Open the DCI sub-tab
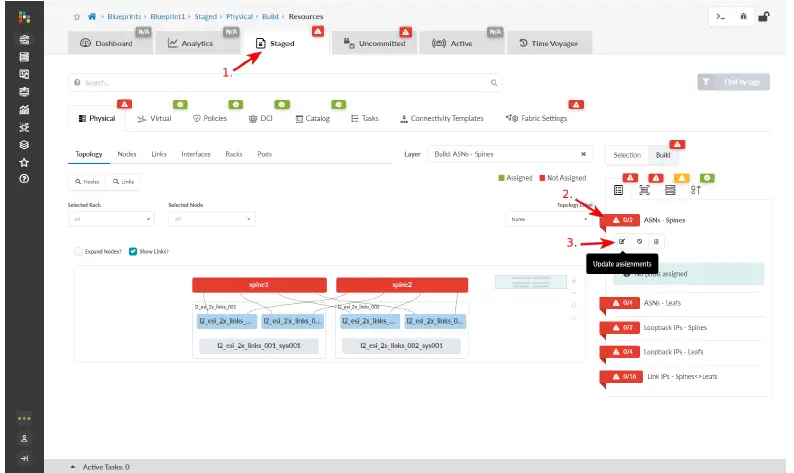 pyautogui.click(x=261, y=119)
